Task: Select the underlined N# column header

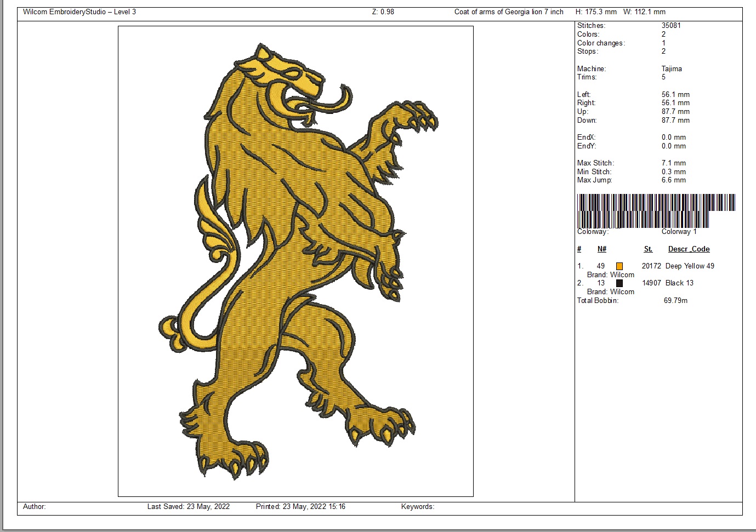Action: point(601,249)
